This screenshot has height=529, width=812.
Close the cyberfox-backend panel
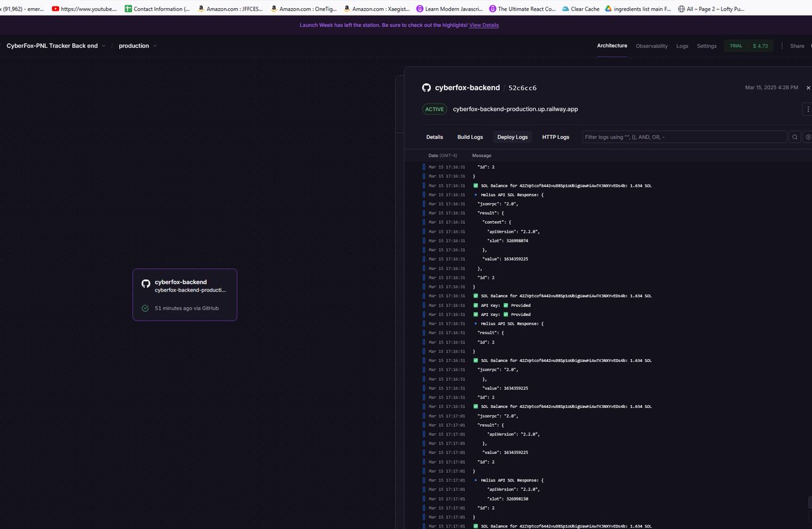pos(808,88)
